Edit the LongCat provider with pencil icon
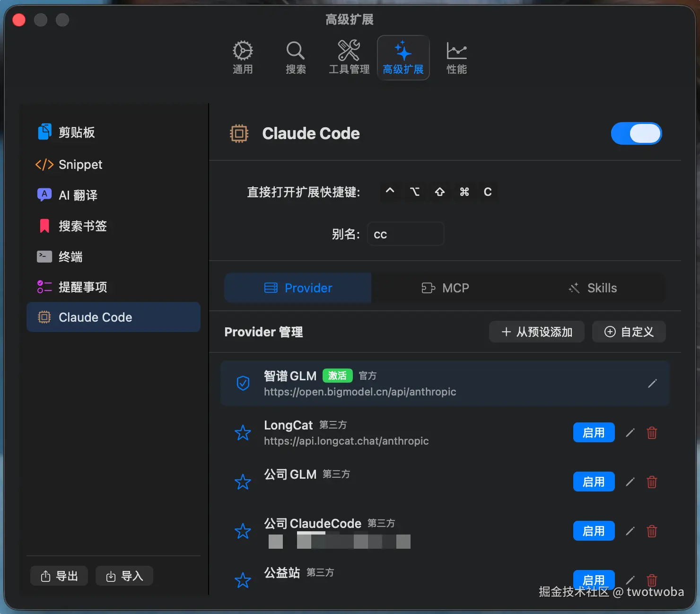This screenshot has height=614, width=700. click(630, 433)
